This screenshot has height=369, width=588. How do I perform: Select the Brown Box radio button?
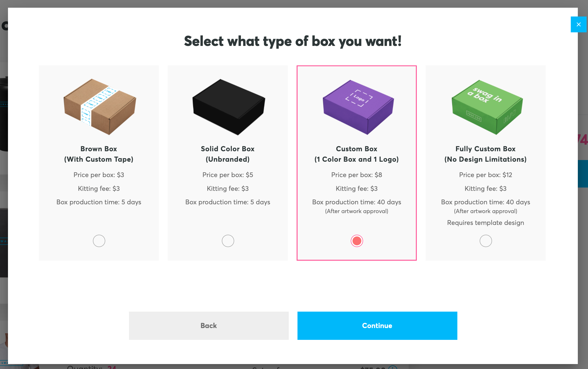click(x=99, y=241)
